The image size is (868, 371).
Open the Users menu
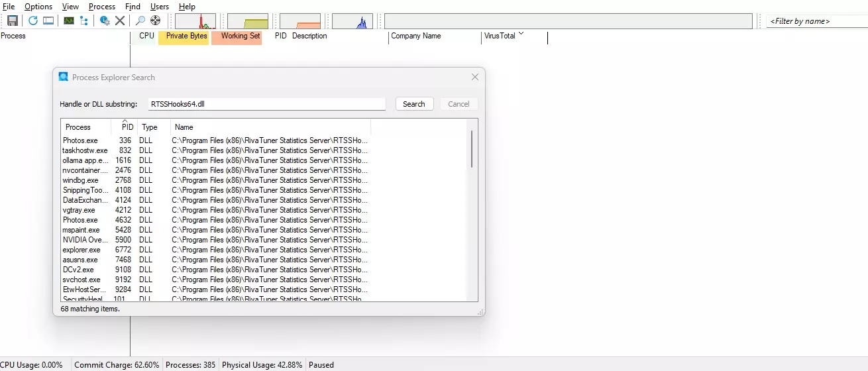pyautogui.click(x=160, y=7)
